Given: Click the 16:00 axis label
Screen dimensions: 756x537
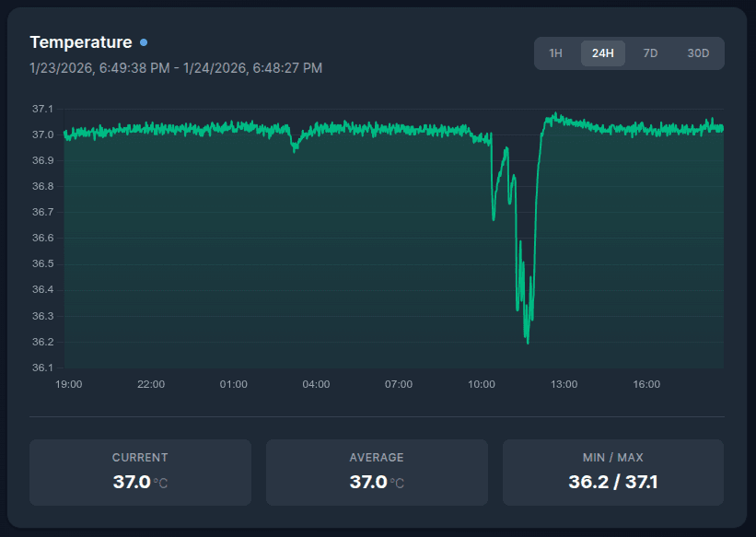Looking at the screenshot, I should tap(646, 384).
